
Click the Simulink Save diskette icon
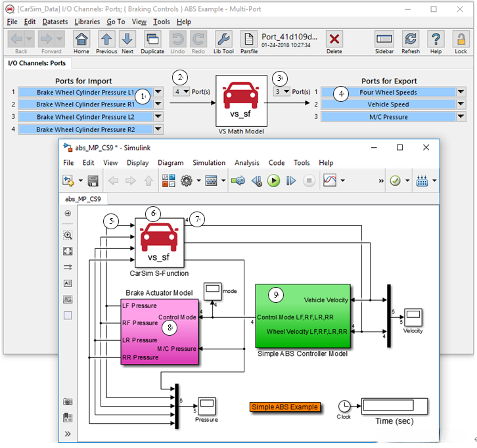tap(93, 180)
